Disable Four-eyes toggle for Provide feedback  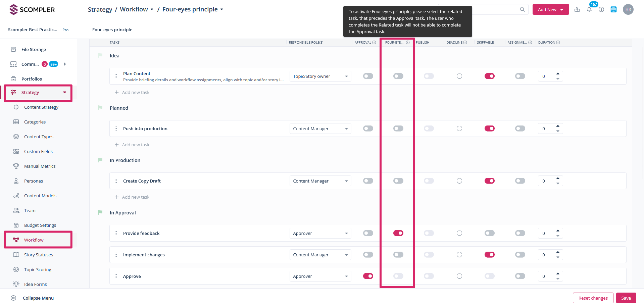tap(398, 233)
